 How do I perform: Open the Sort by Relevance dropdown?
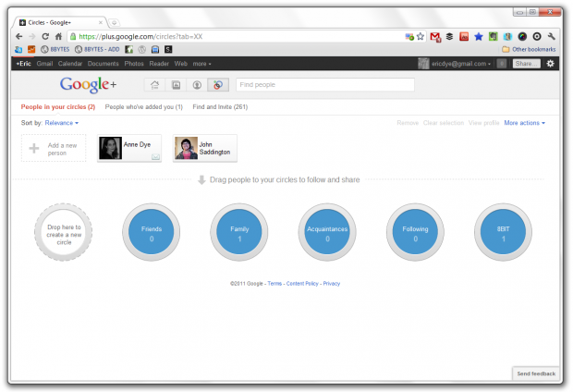pos(61,123)
